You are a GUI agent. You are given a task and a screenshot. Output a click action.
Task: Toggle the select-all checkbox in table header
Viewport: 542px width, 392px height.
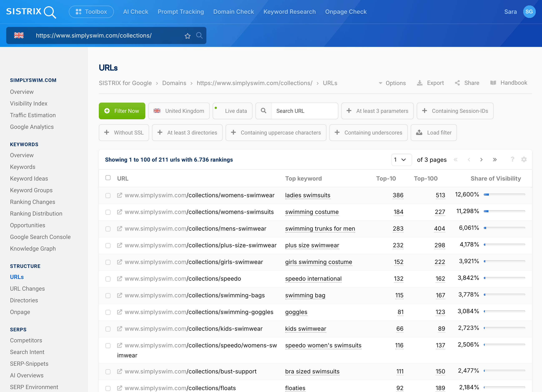108,178
